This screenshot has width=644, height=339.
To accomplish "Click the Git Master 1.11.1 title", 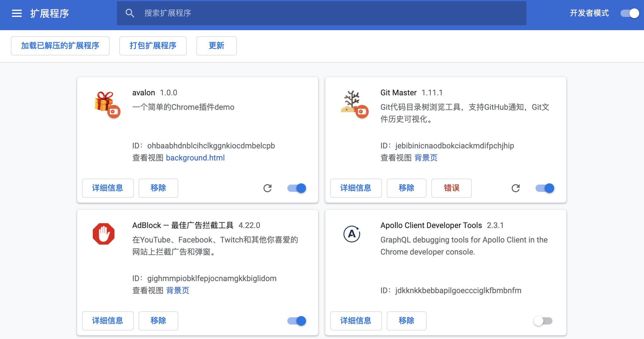I will (411, 93).
